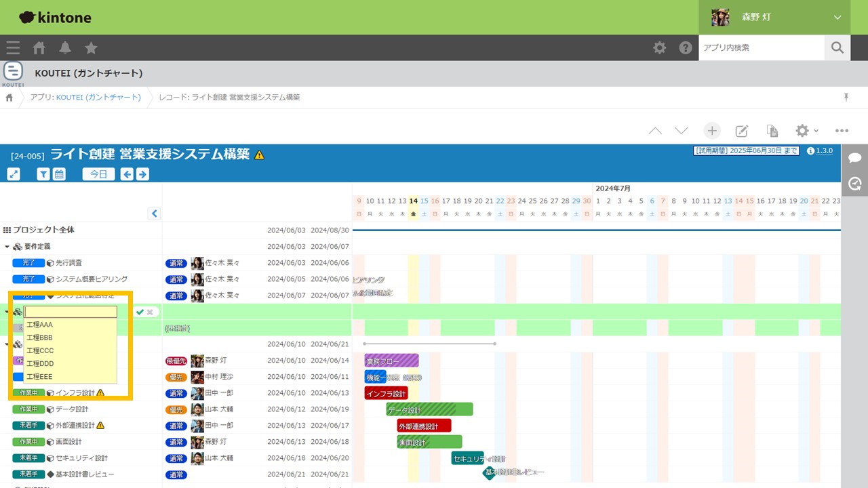Click the 最優先 priority badge for 森野 灯
This screenshot has width=868, height=488.
click(176, 361)
